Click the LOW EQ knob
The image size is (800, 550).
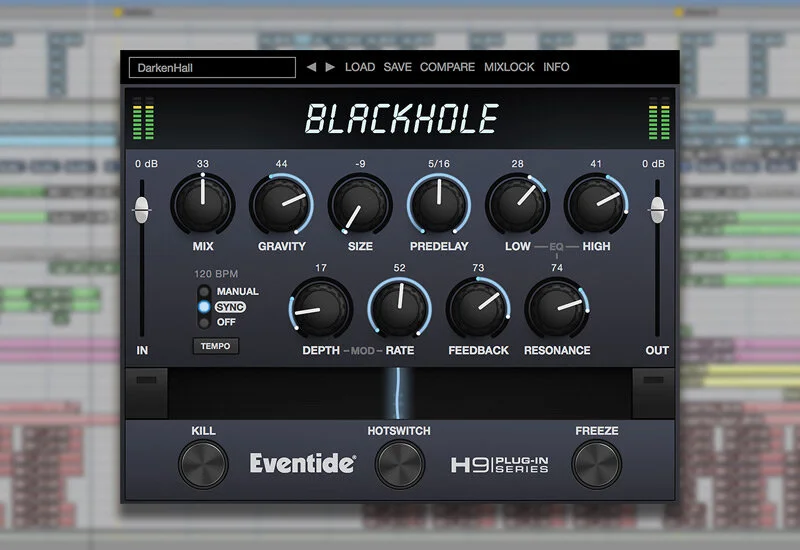(517, 204)
